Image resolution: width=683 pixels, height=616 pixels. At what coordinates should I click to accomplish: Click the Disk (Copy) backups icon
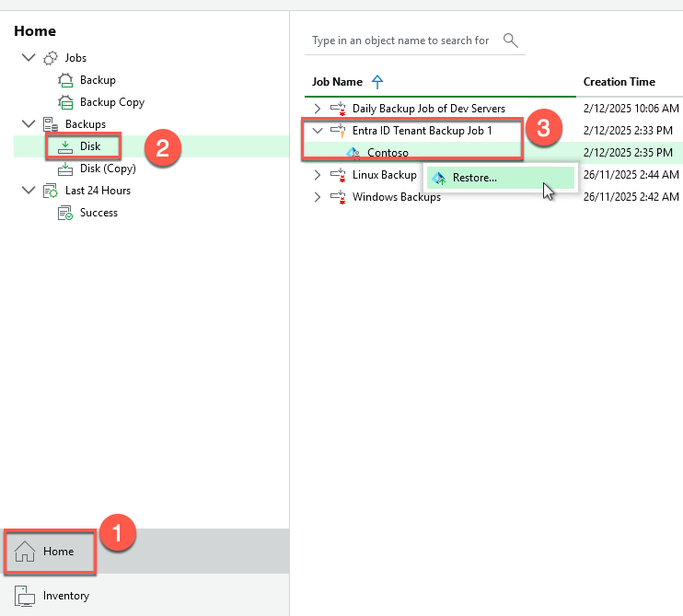pyautogui.click(x=65, y=169)
